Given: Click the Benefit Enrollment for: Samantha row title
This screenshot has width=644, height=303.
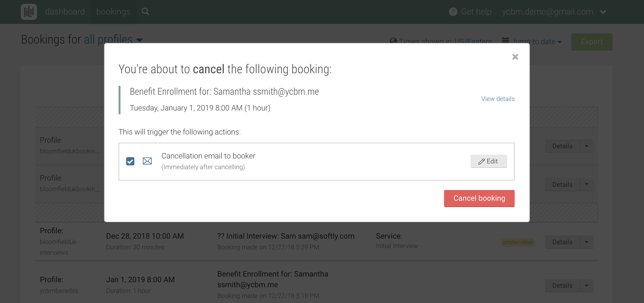Looking at the screenshot, I should pyautogui.click(x=273, y=279).
